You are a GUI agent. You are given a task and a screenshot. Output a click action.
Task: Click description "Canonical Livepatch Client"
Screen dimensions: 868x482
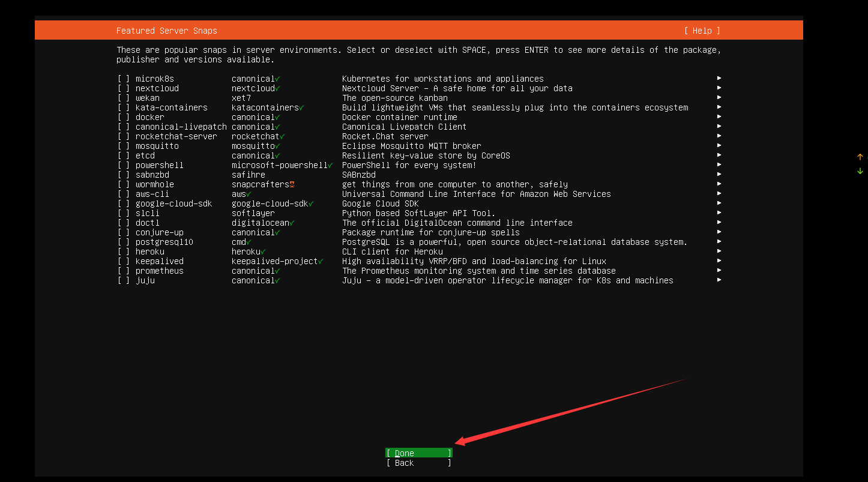[405, 127]
